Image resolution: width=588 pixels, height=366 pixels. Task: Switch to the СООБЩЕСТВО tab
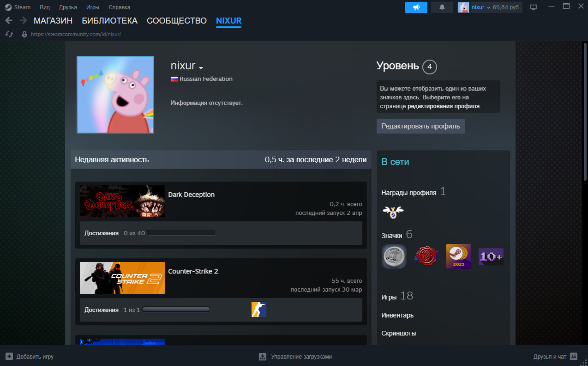(x=177, y=21)
